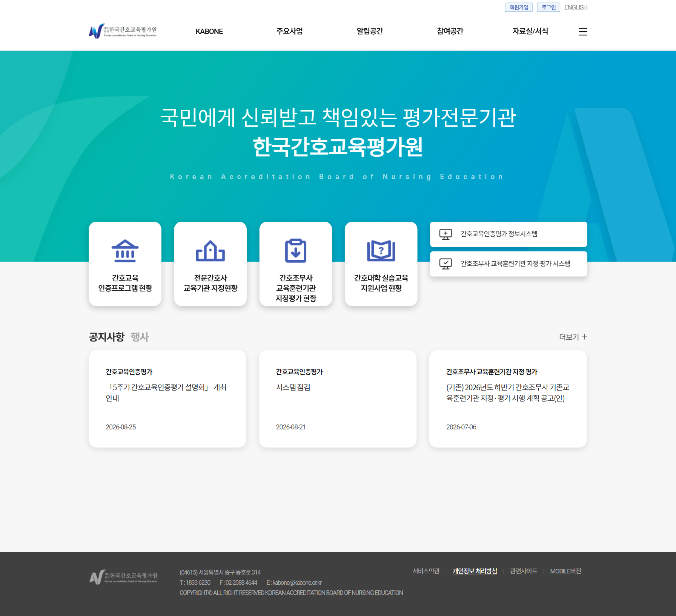Switch to MOBILE버전 in footer
Viewport: 676px width, 616px height.
(565, 571)
